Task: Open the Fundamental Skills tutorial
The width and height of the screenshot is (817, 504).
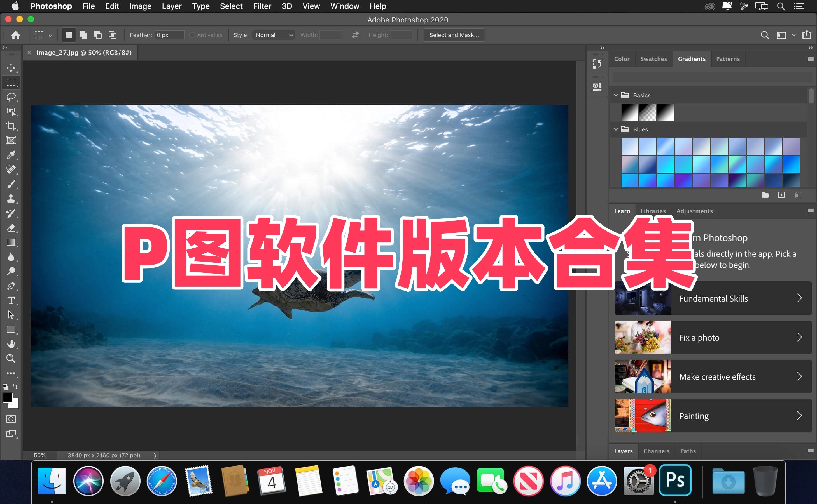Action: coord(713,298)
